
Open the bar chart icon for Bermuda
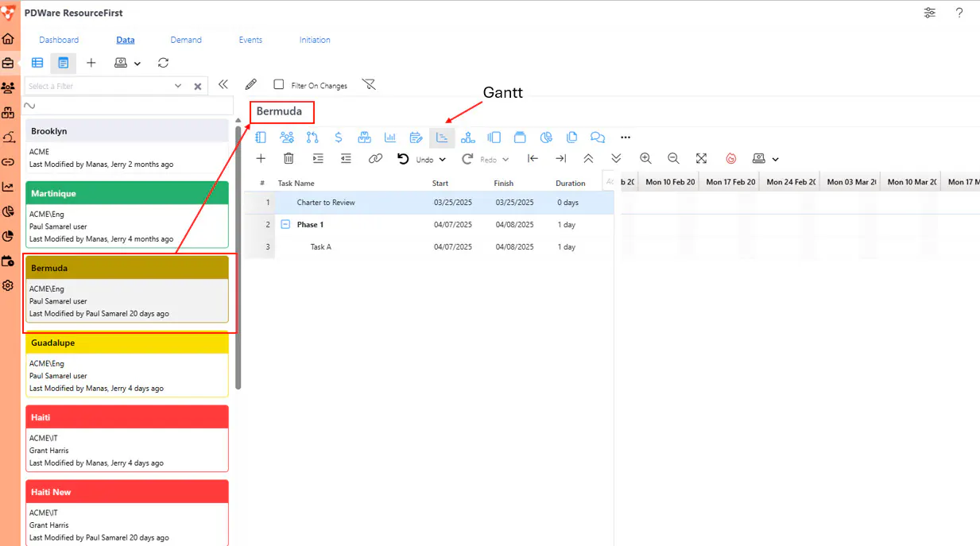(390, 137)
